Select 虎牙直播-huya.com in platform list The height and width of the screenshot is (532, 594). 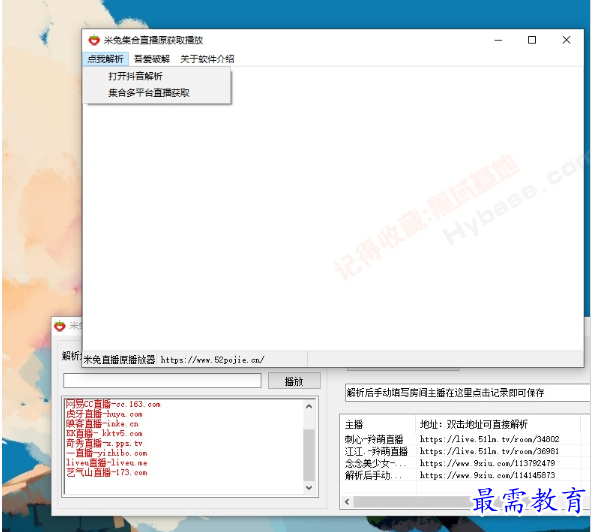[x=104, y=414]
